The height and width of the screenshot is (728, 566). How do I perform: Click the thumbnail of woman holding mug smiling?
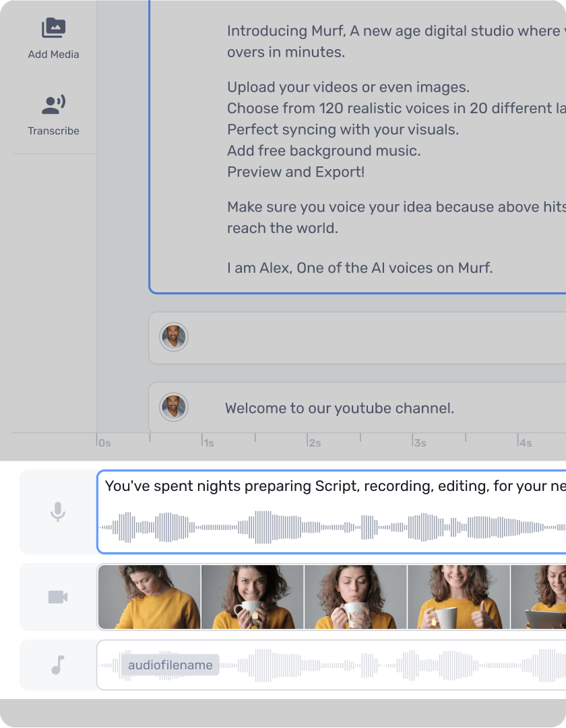click(x=253, y=597)
